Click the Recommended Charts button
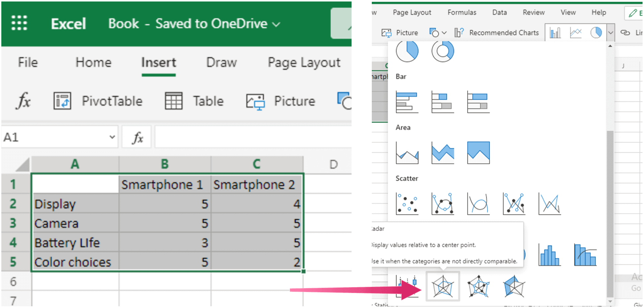The width and height of the screenshot is (644, 308). click(497, 33)
